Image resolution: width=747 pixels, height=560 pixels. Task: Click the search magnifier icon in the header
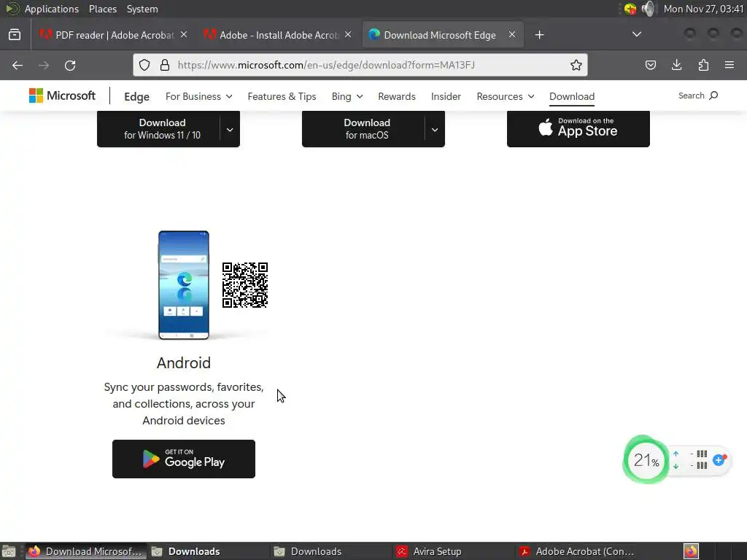[713, 96]
